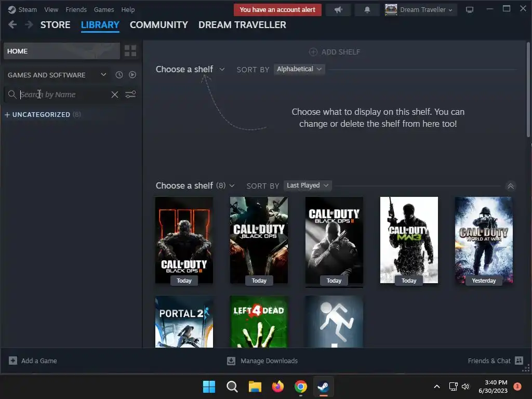Image resolution: width=532 pixels, height=399 pixels.
Task: Click the Add a Game plus icon
Action: pos(13,361)
